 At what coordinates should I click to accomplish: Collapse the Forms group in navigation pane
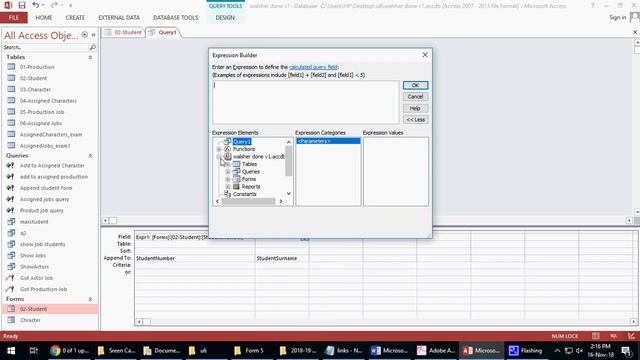coord(90,299)
